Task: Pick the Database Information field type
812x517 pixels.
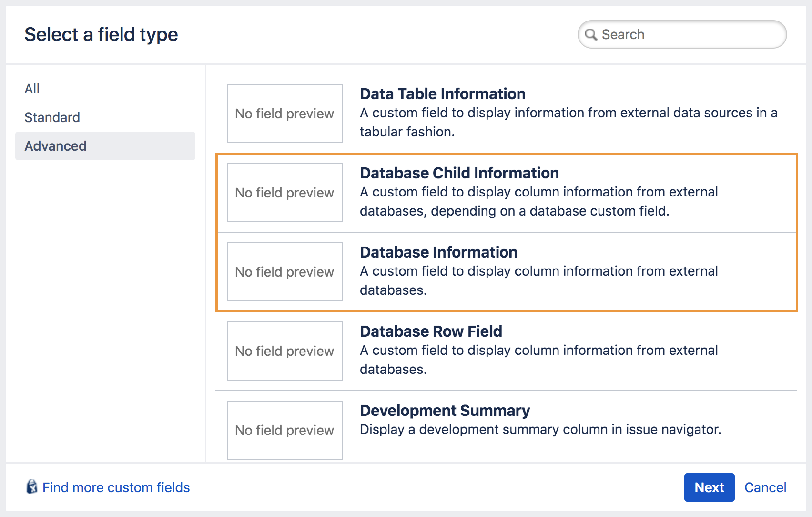Action: (438, 252)
